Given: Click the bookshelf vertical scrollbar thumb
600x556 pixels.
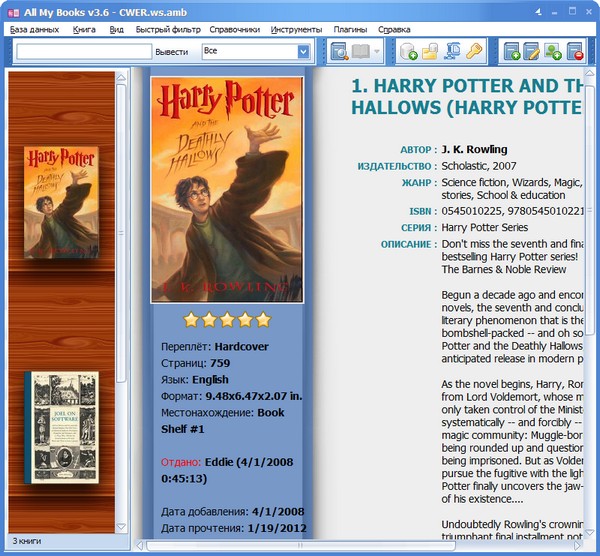Looking at the screenshot, I should (x=121, y=233).
